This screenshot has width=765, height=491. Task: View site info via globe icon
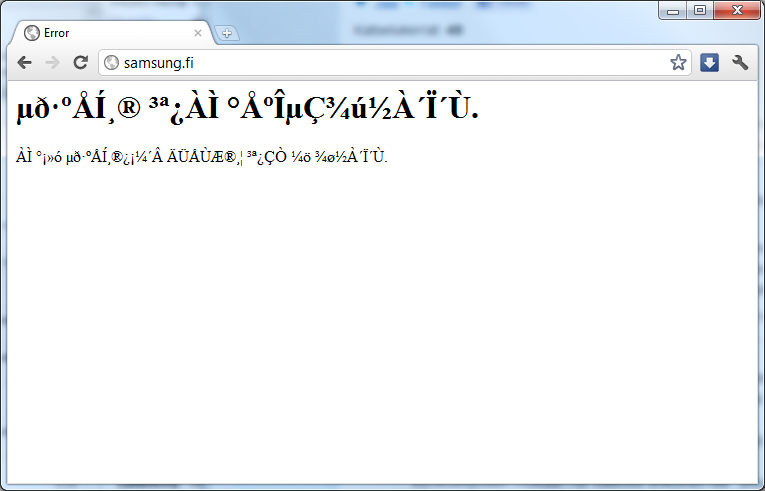pyautogui.click(x=112, y=63)
